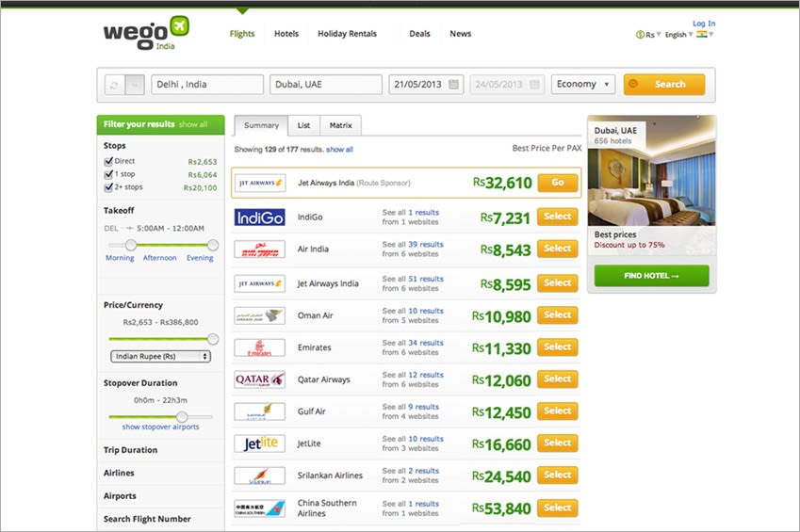The width and height of the screenshot is (800, 532).
Task: Click the Dubai, UAE destination field
Action: 325,85
